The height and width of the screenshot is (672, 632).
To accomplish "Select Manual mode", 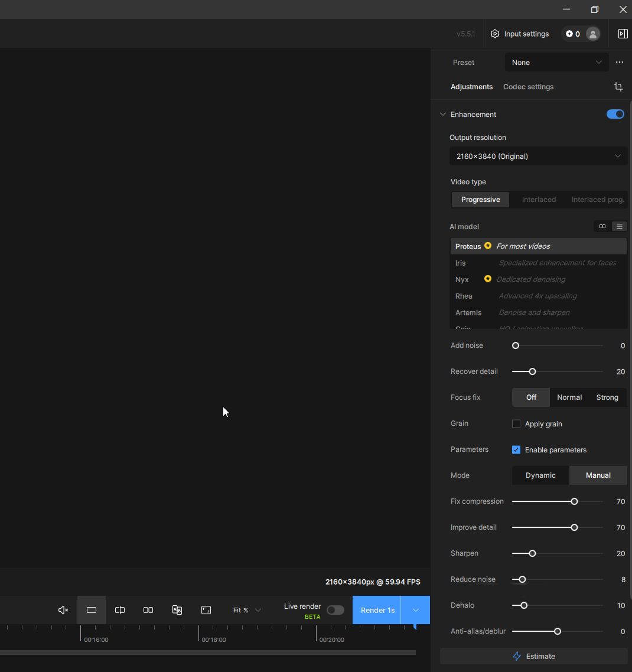I will pyautogui.click(x=598, y=475).
